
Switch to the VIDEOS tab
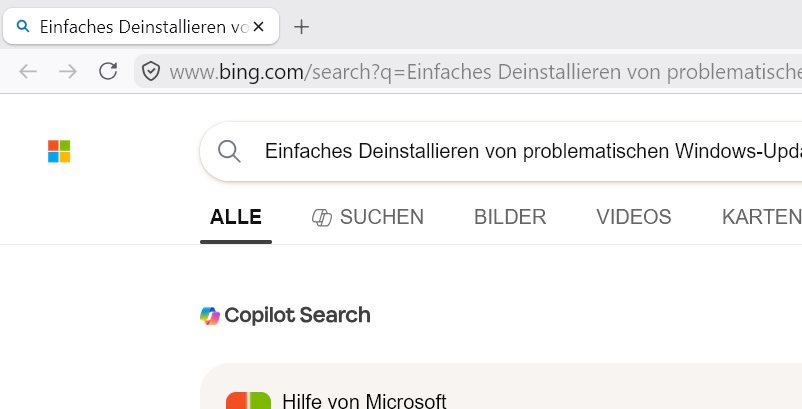[x=634, y=217]
